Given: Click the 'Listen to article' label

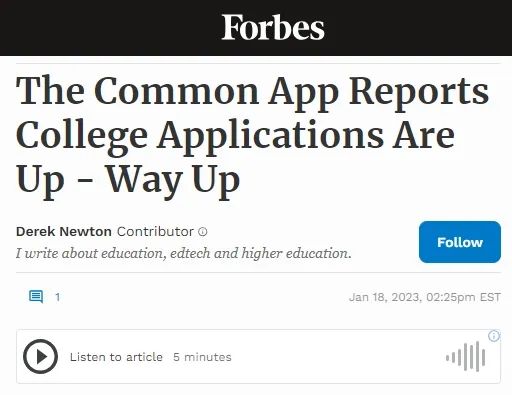Looking at the screenshot, I should tap(116, 357).
